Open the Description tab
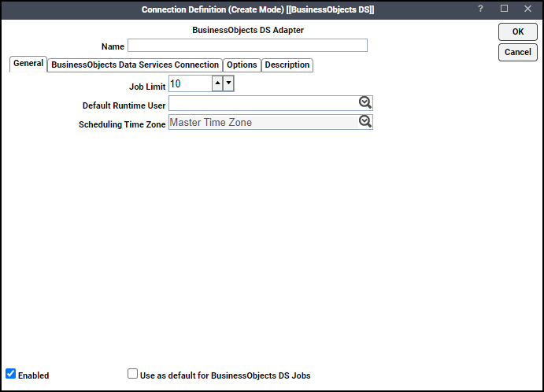 [x=287, y=65]
